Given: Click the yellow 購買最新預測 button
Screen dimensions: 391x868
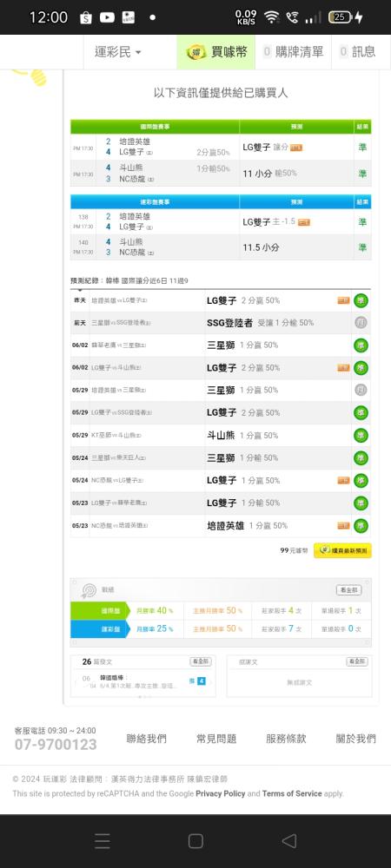Looking at the screenshot, I should tap(342, 550).
